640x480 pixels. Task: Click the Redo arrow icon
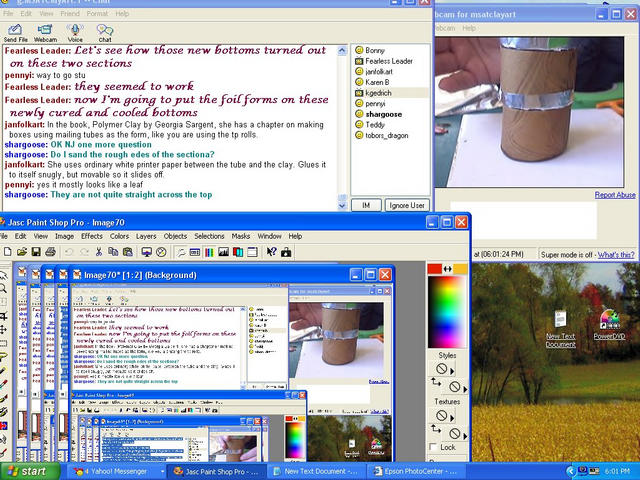point(84,252)
